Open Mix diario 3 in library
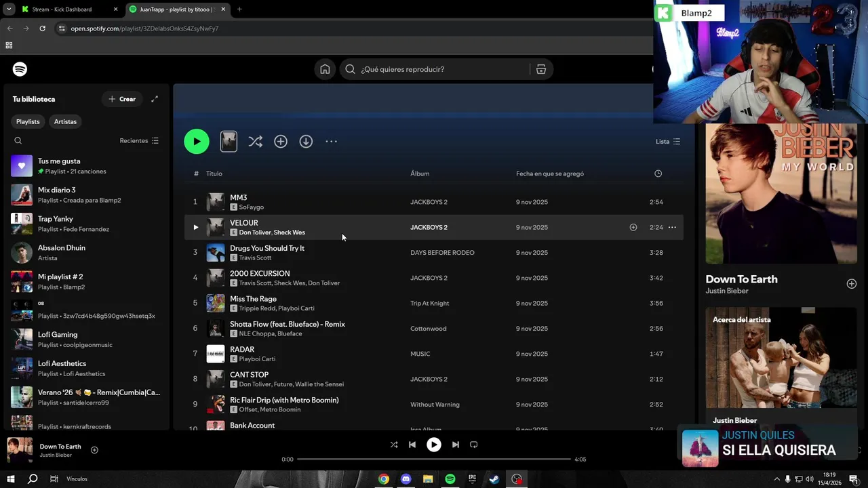 point(86,195)
